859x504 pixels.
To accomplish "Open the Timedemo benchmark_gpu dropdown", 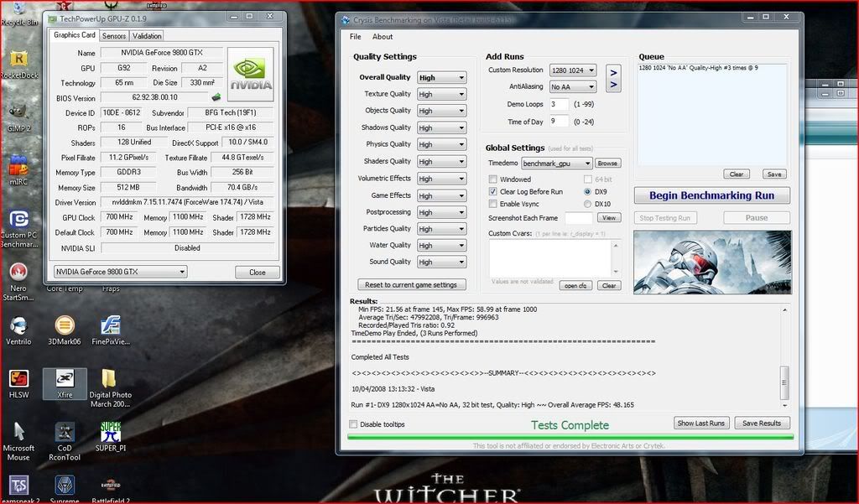I will [557, 164].
